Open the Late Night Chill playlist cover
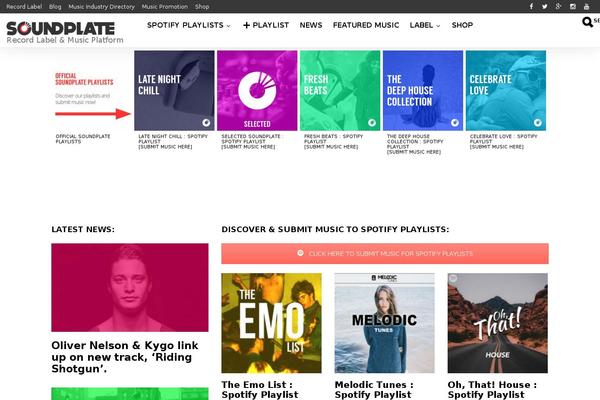The height and width of the screenshot is (400, 600). coord(174,90)
